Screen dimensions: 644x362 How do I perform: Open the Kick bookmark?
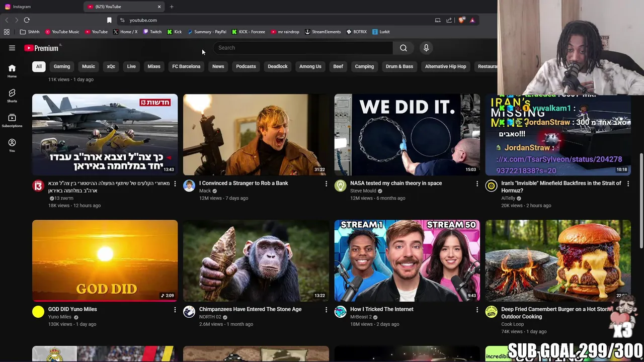[175, 32]
